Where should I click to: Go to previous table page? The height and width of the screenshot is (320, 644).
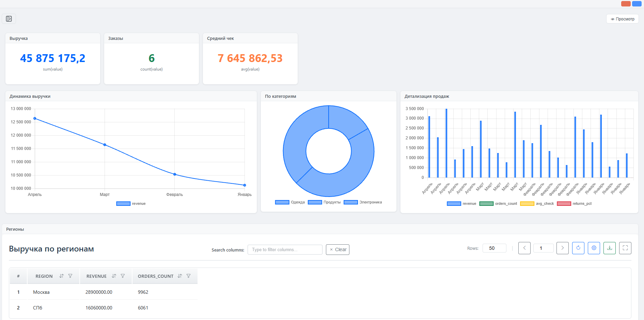coord(524,248)
